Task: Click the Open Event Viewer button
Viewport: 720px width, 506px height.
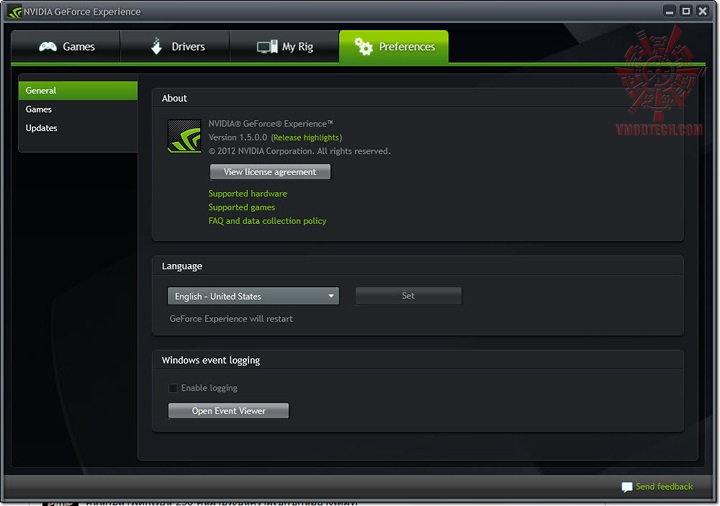Action: click(x=229, y=410)
